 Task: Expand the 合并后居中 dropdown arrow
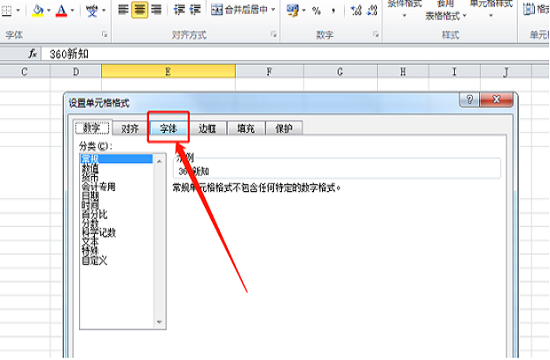(x=273, y=10)
